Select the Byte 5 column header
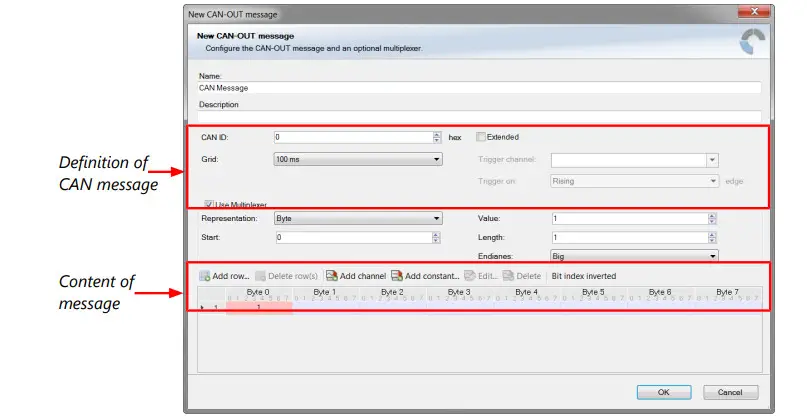 (594, 294)
